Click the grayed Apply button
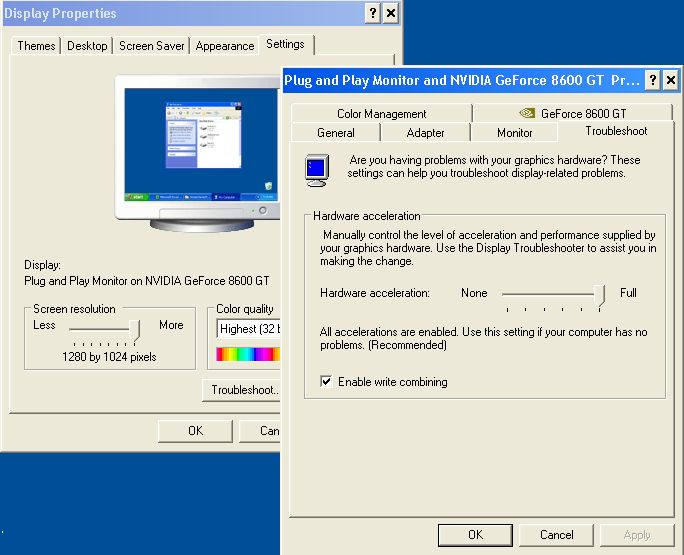The width and height of the screenshot is (684, 555). (637, 535)
